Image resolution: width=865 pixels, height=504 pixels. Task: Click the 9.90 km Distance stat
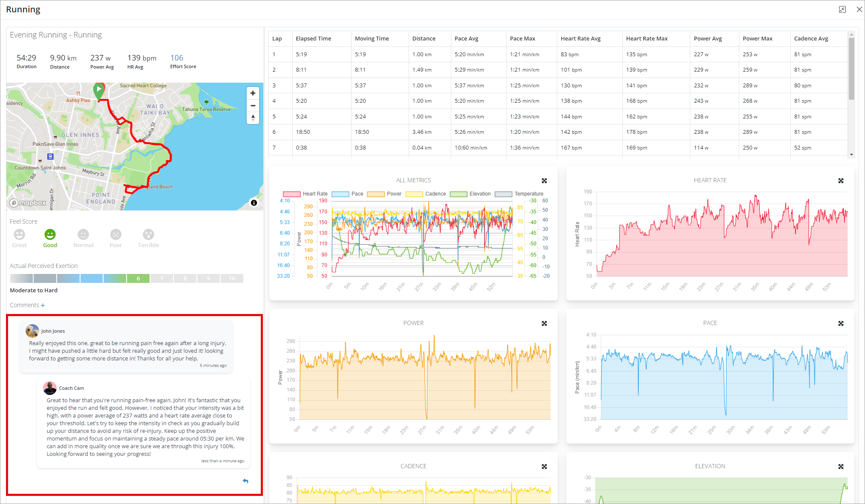pos(63,61)
